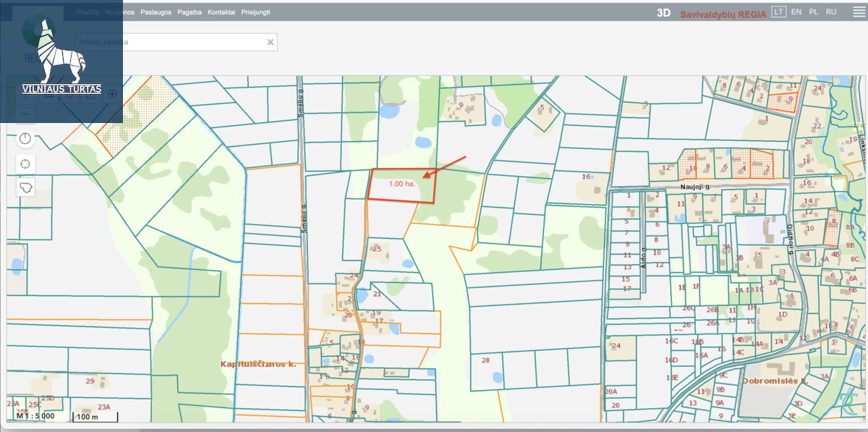Image resolution: width=868 pixels, height=432 pixels.
Task: Select LT language
Action: tap(779, 12)
